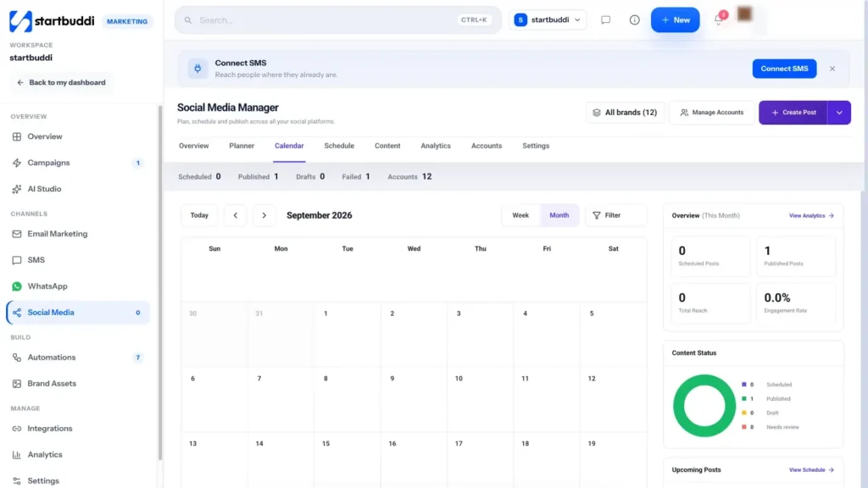Image resolution: width=868 pixels, height=488 pixels.
Task: Open Settings in the sidebar
Action: [x=77, y=480]
